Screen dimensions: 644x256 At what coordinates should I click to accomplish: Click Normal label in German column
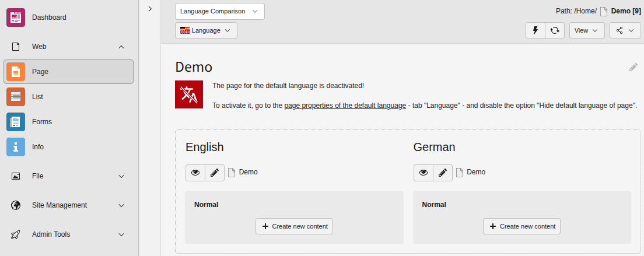coord(434,205)
